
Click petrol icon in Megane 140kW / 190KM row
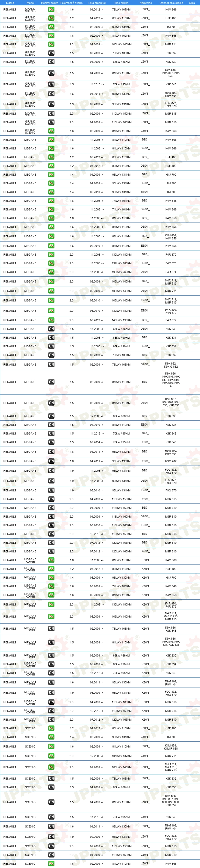[51, 320]
